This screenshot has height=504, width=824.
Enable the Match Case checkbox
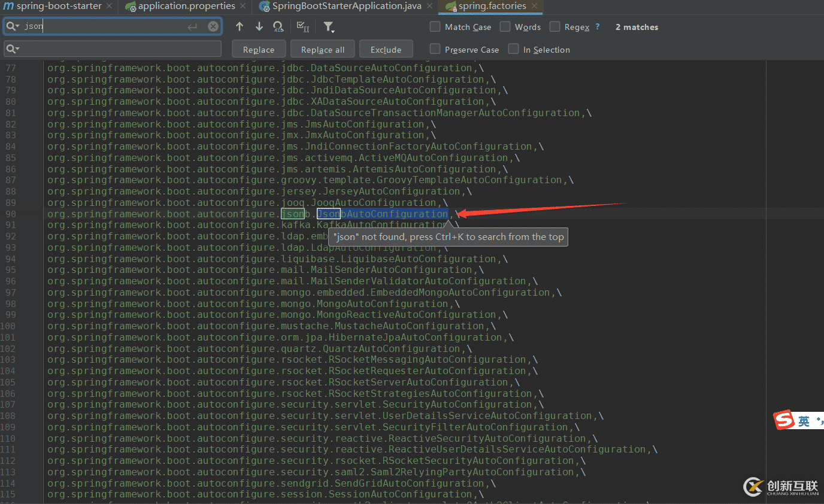(435, 27)
